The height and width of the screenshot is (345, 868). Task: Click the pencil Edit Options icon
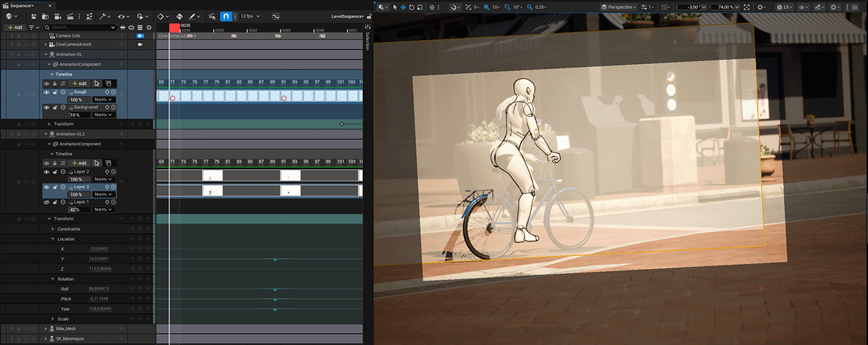[195, 15]
